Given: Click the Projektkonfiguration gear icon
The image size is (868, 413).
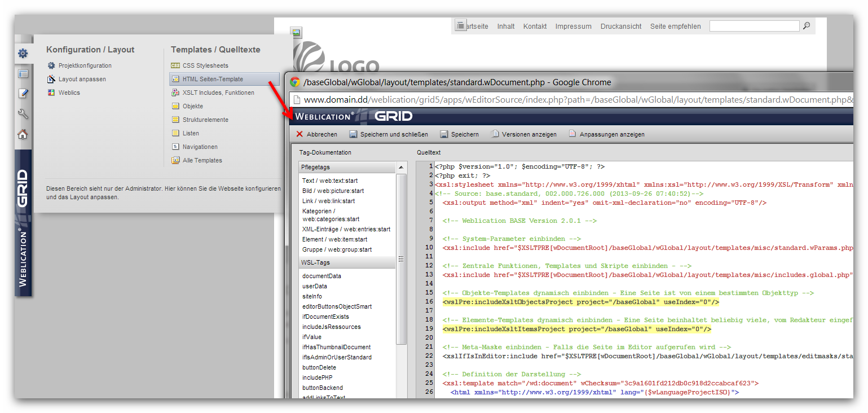Looking at the screenshot, I should pyautogui.click(x=51, y=65).
